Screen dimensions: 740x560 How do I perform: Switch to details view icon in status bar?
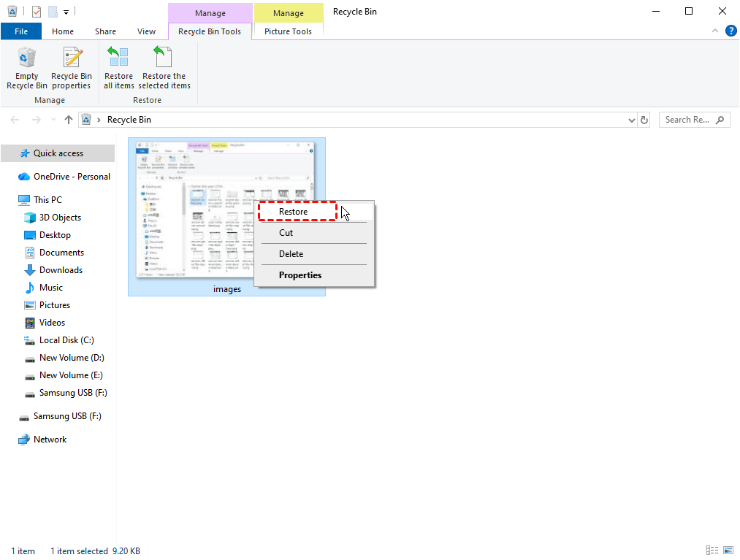tap(712, 551)
